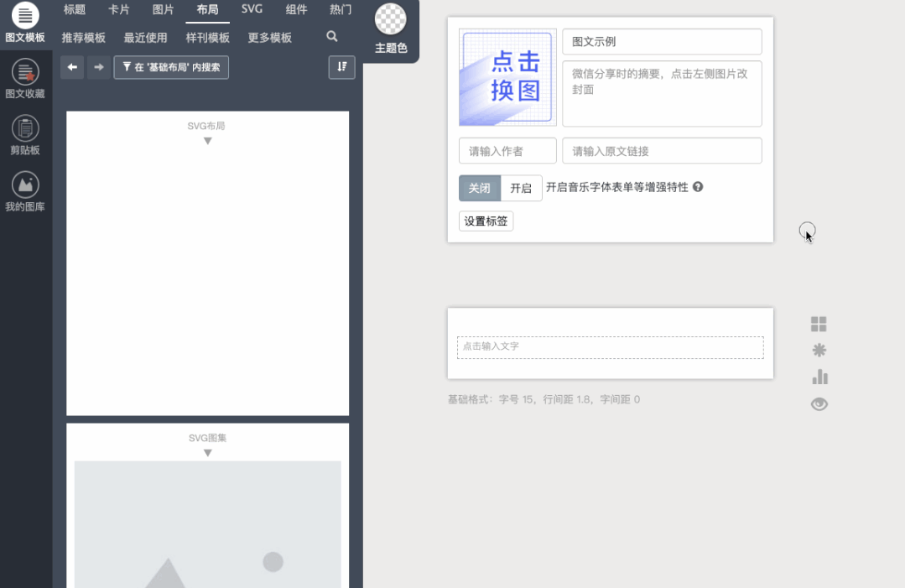Open the 图文模板 sidebar panel

click(x=26, y=25)
